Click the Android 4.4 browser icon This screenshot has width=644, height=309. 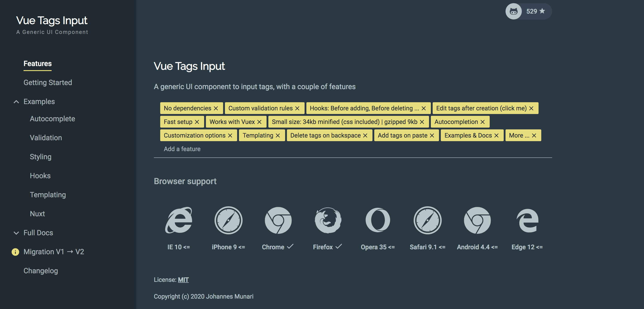point(477,220)
